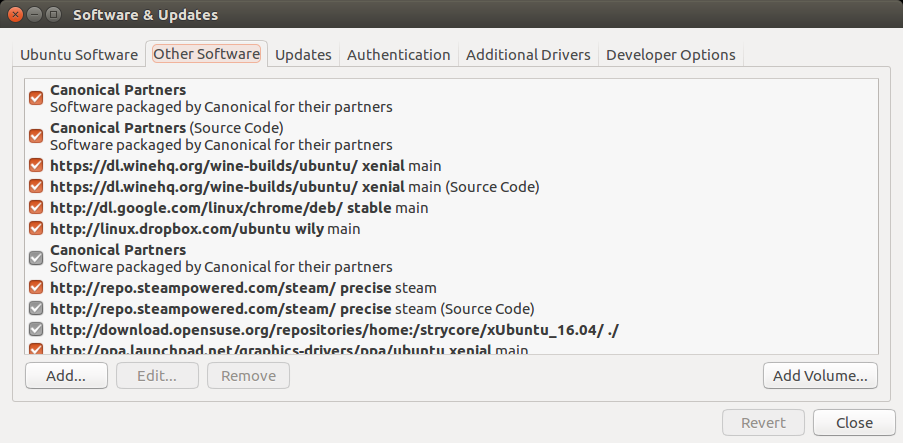Uncheck the first Canonical Partners repository
This screenshot has width=903, height=443.
pos(36,99)
